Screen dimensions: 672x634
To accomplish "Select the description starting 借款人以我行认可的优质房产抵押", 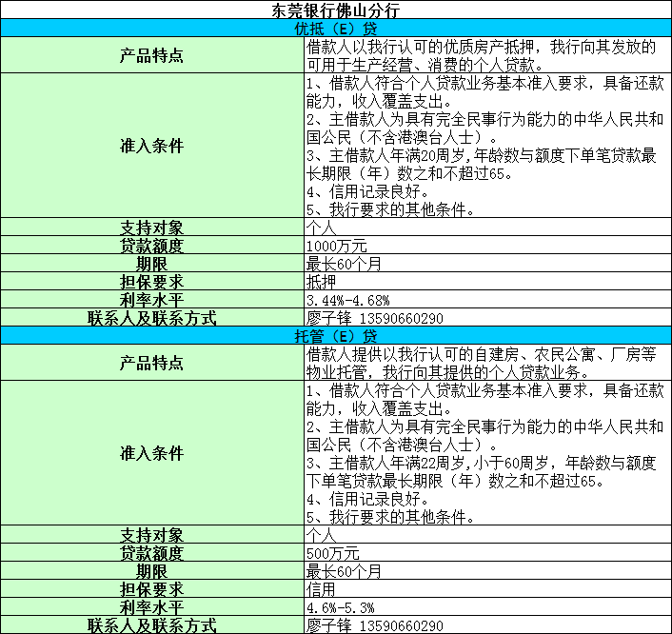I will pyautogui.click(x=487, y=55).
